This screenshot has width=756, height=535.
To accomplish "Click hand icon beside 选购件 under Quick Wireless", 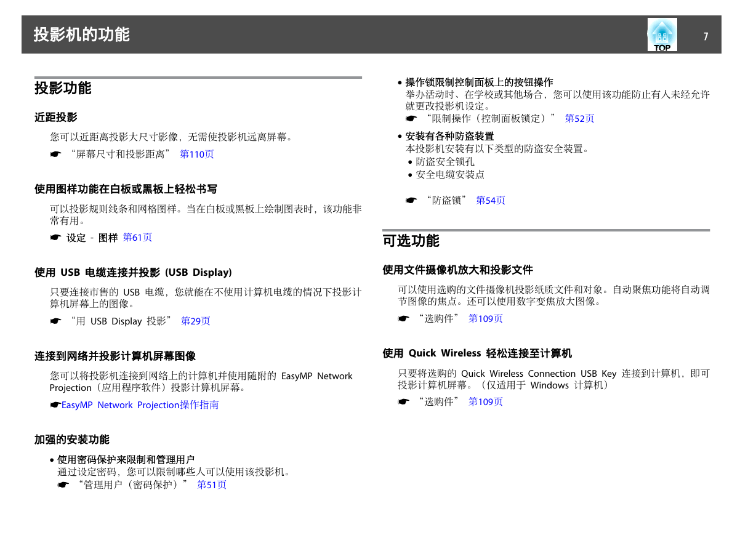I will click(x=404, y=402).
